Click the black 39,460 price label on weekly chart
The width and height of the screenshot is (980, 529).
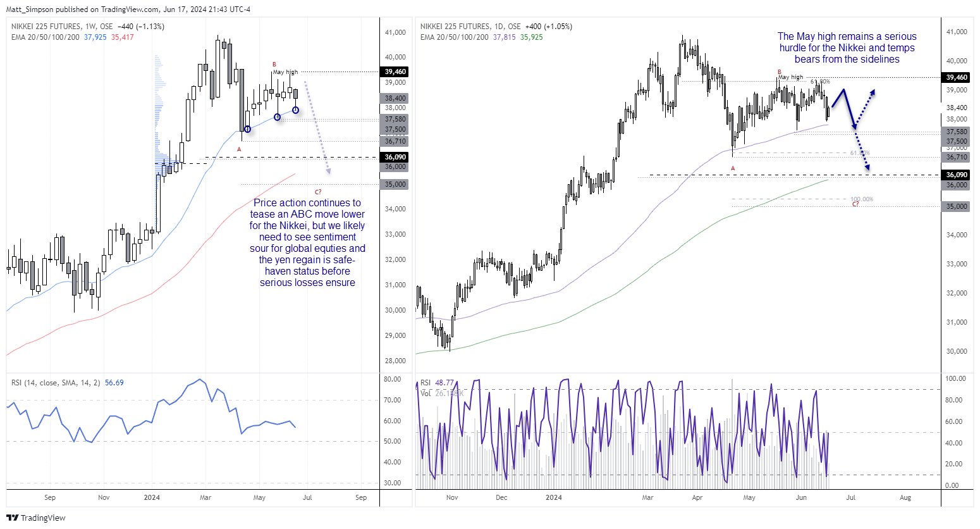click(395, 72)
